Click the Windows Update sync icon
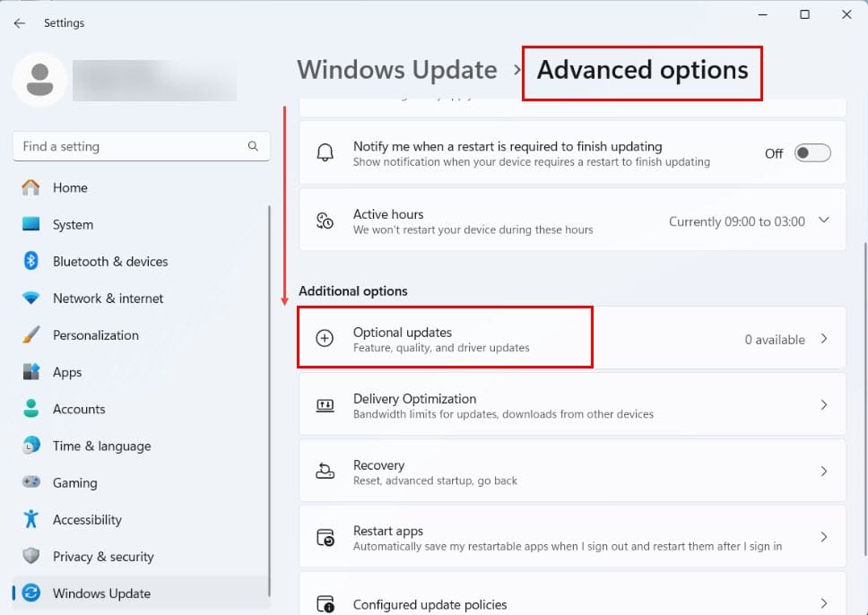Screen dimensions: 868x615 click(31, 593)
